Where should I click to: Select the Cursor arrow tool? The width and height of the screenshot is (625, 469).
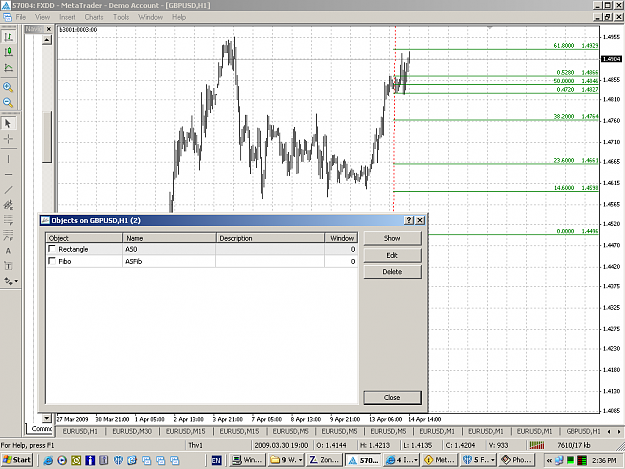pyautogui.click(x=8, y=123)
